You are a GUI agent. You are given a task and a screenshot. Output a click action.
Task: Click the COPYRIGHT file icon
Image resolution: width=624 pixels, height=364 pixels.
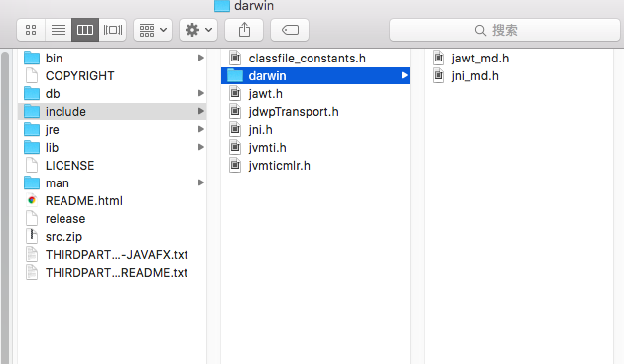point(32,75)
